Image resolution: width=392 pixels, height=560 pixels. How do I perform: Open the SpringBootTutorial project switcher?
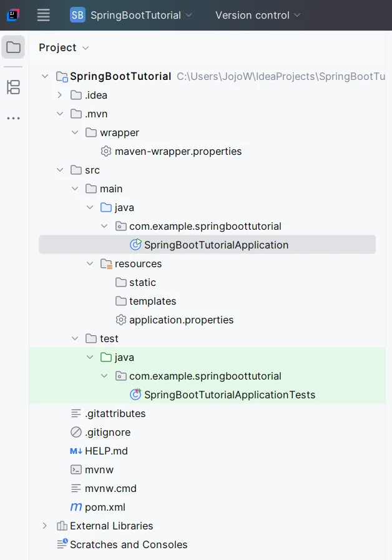coord(132,15)
